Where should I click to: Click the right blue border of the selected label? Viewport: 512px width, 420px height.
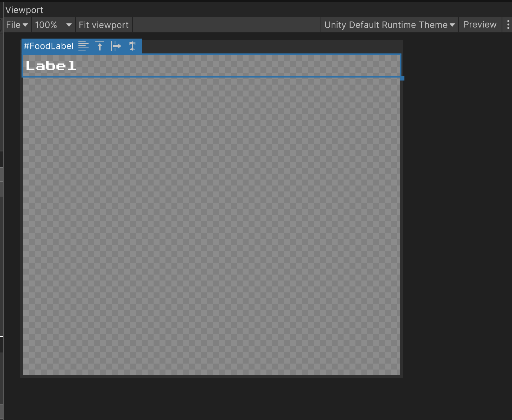[401, 66]
